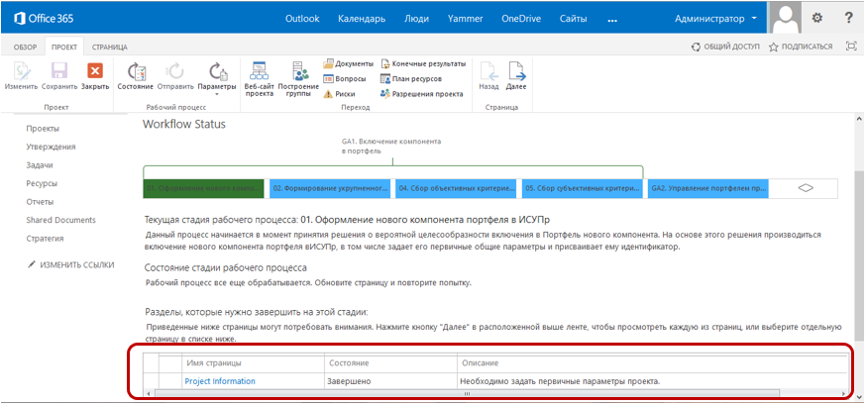Open План ресурсов in ribbon

tap(411, 79)
